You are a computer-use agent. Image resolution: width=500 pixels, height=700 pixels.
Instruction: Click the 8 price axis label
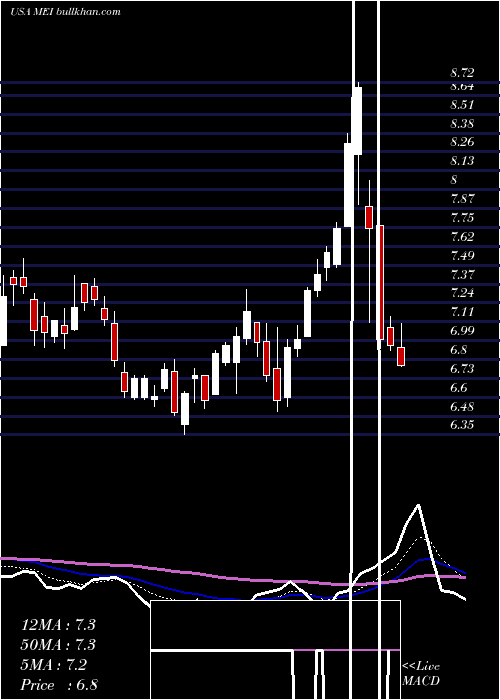[x=454, y=180]
